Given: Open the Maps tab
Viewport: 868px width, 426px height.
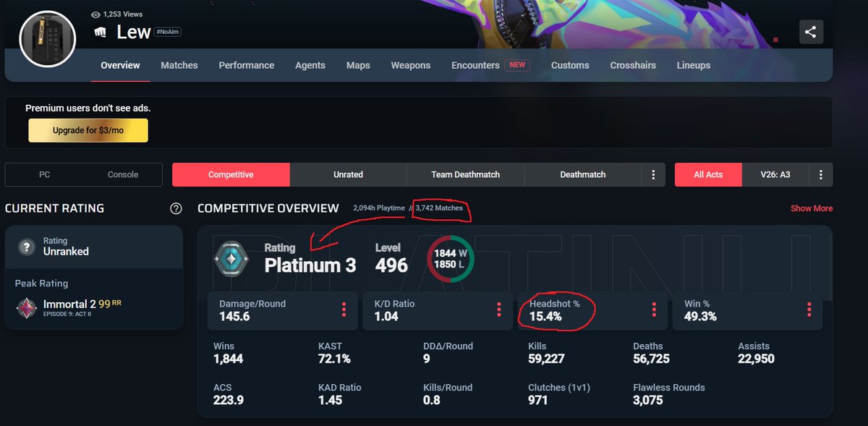Looking at the screenshot, I should [358, 65].
